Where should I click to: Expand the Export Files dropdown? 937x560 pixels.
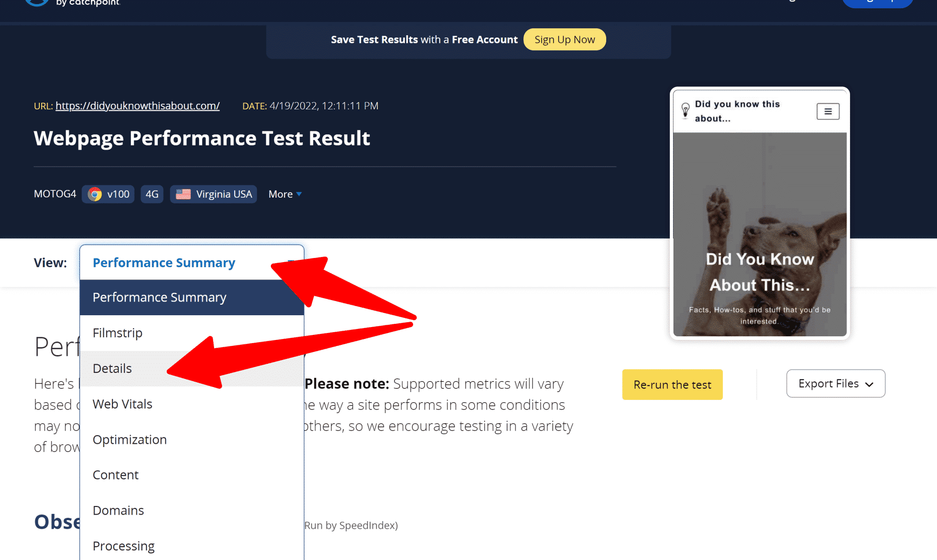click(x=835, y=384)
